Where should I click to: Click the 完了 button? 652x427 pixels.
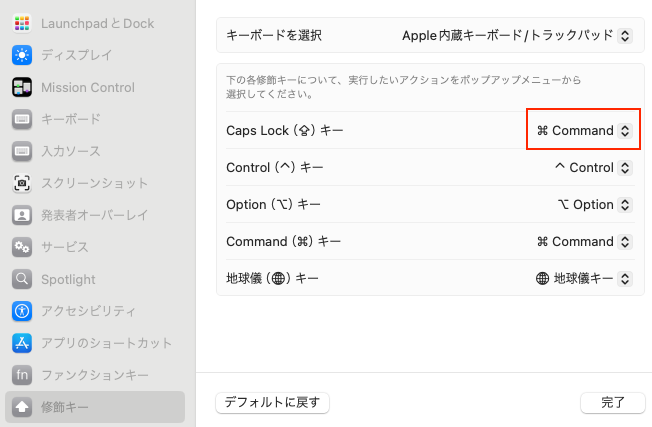click(x=613, y=403)
